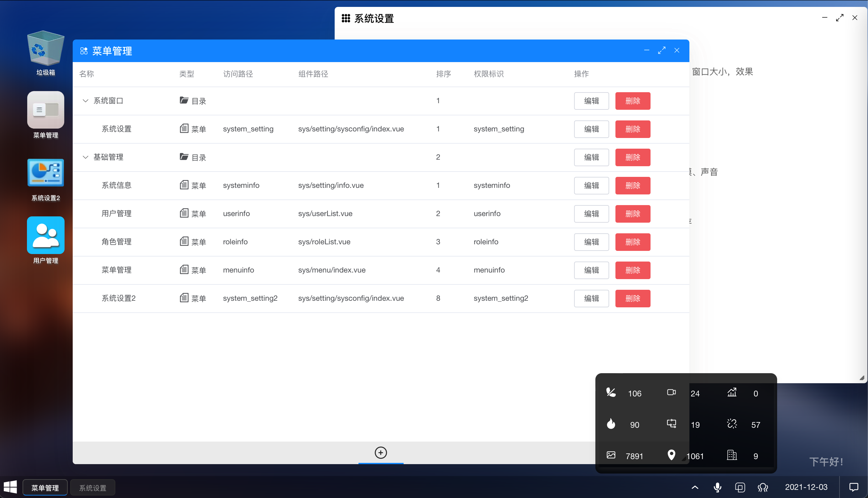The image size is (868, 498).
Task: Click 编辑 button for 角色管理 row
Action: tap(591, 242)
